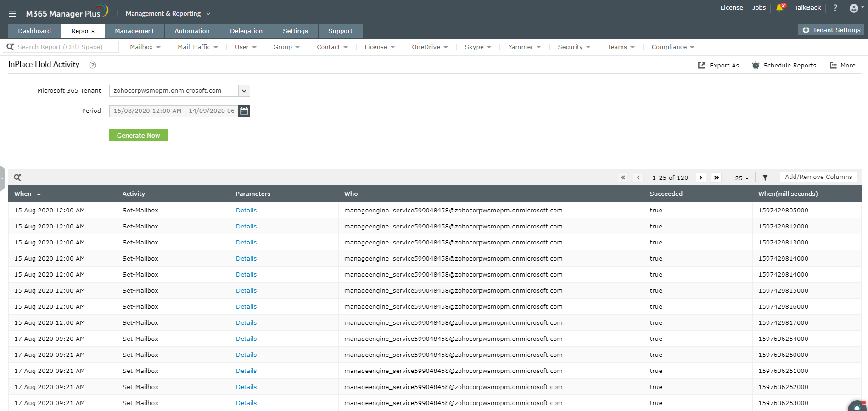Open the Period calendar picker
The width and height of the screenshot is (868, 411).
244,111
